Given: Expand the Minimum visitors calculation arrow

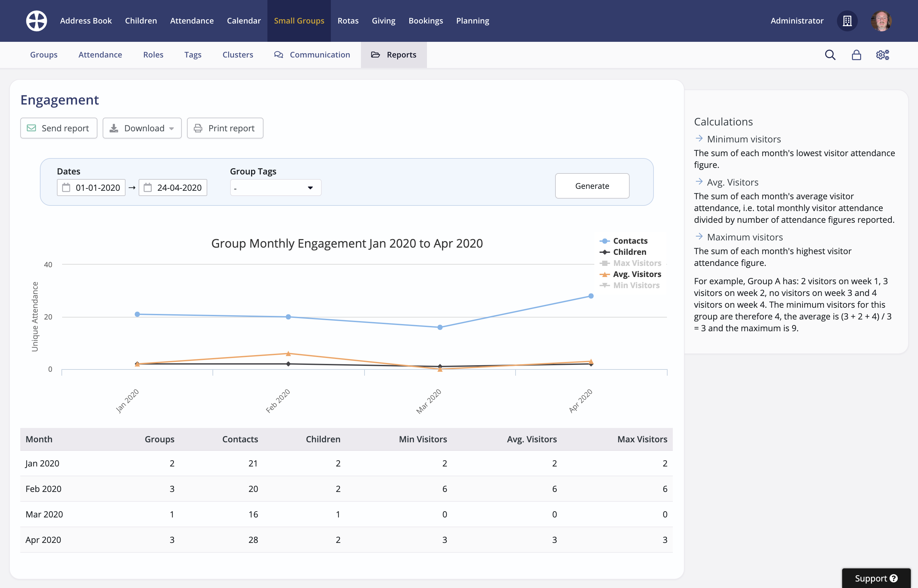Looking at the screenshot, I should click(x=699, y=139).
